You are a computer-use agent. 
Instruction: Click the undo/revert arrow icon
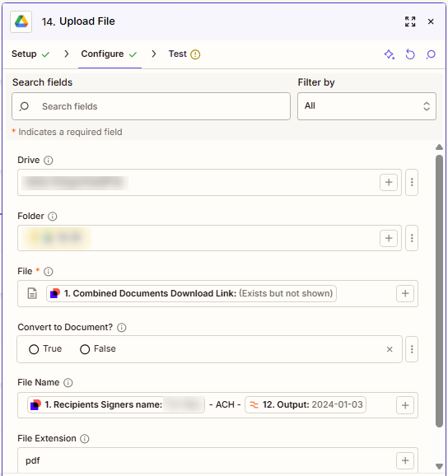pyautogui.click(x=410, y=54)
